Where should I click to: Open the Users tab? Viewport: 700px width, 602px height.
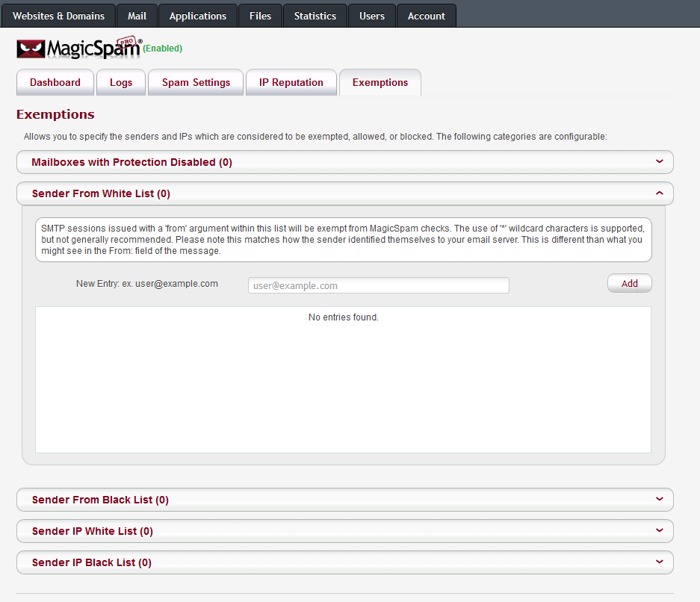(372, 16)
